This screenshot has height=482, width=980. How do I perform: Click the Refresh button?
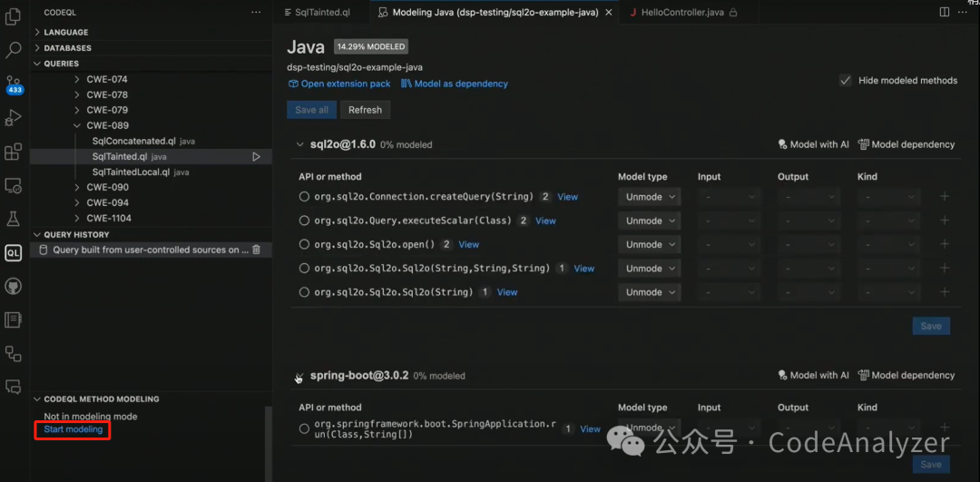point(365,110)
